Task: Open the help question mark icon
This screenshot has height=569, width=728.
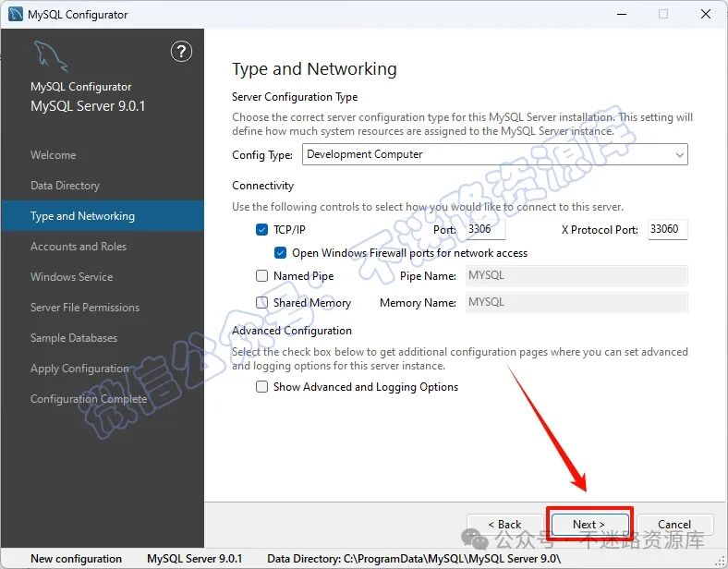Action: click(181, 52)
